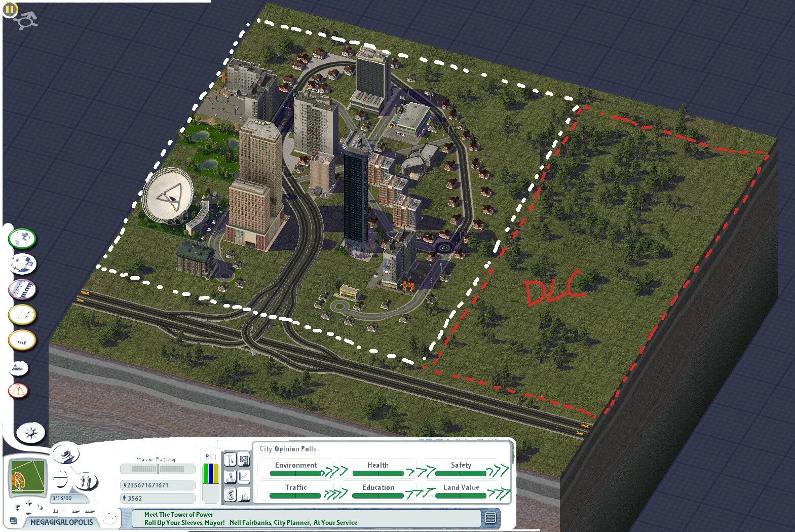The image size is (795, 532).
Task: Open the Advisors bust icon
Action: (231, 477)
